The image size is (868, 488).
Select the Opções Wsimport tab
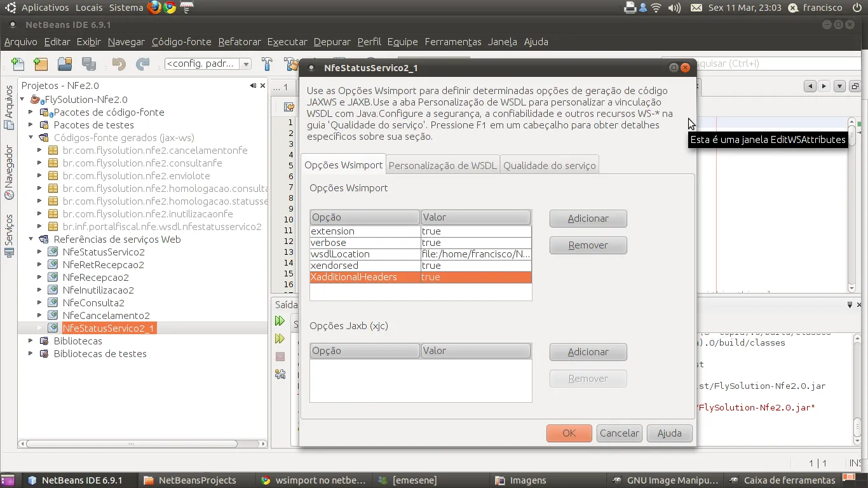coord(344,165)
